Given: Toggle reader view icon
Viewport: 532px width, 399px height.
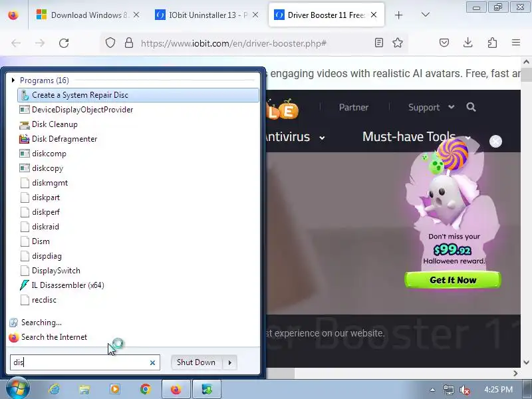Looking at the screenshot, I should 378,43.
